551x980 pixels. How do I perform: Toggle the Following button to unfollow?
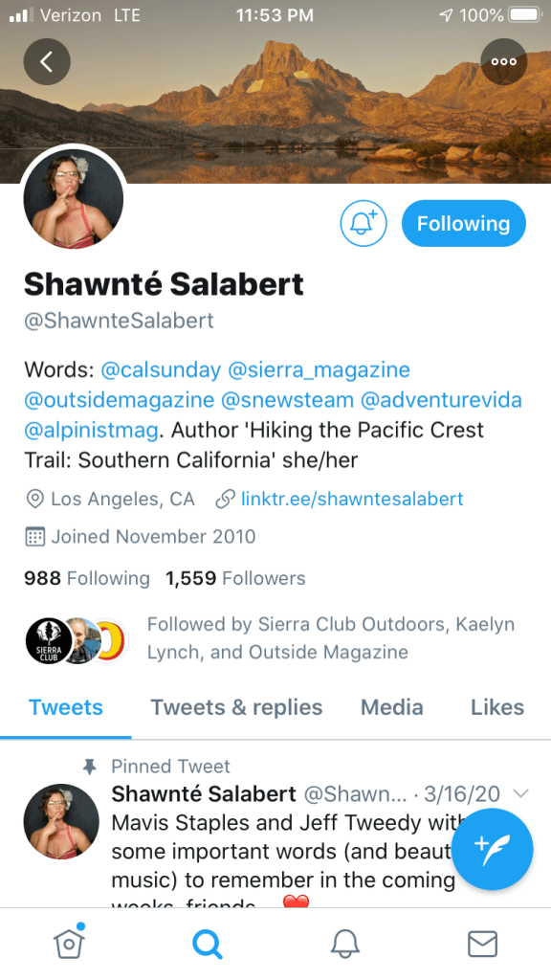point(464,223)
